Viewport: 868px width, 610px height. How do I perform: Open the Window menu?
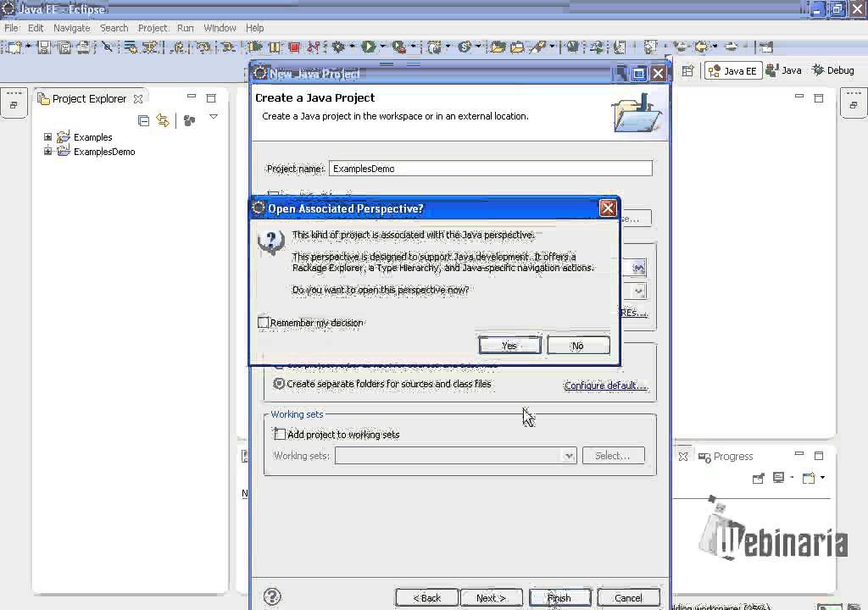[x=220, y=28]
